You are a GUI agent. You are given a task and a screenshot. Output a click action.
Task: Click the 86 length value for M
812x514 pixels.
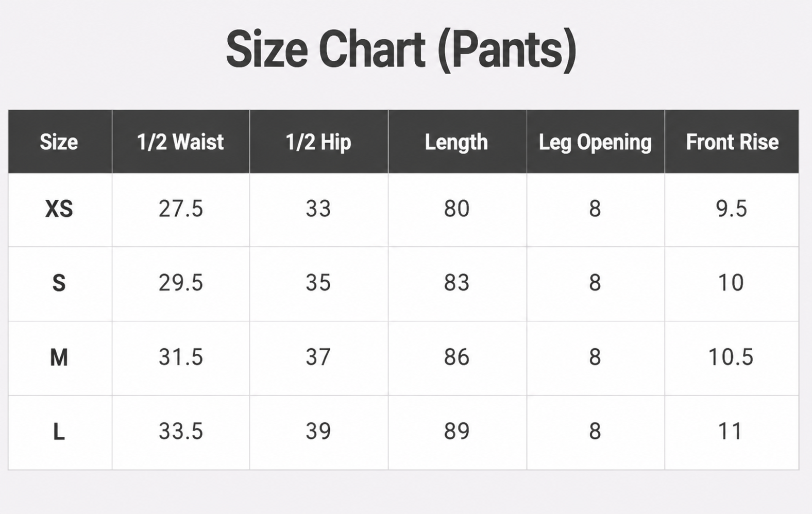456,357
